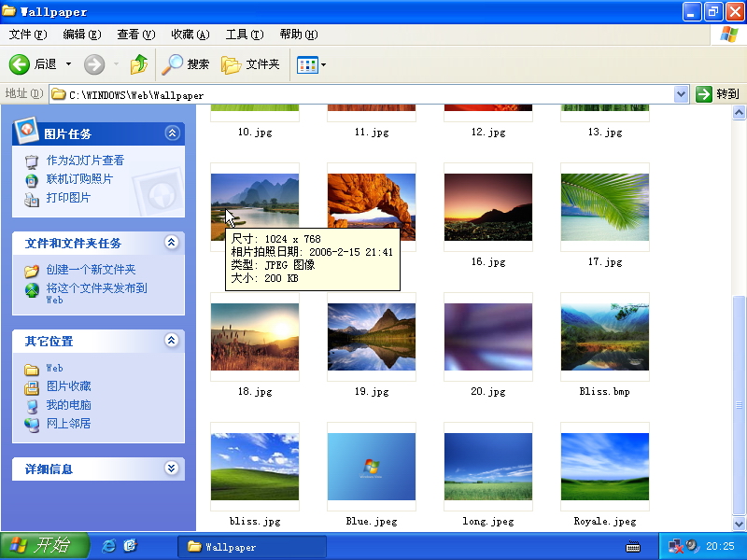The width and height of the screenshot is (747, 560).
Task: Click the 13.jpg file name
Action: click(605, 132)
